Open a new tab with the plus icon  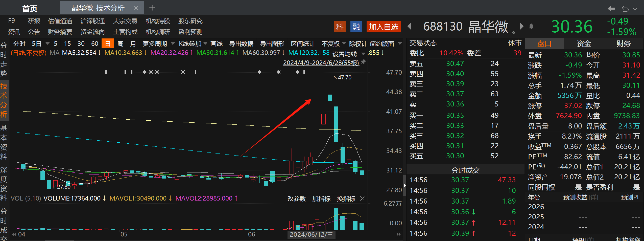click(152, 8)
